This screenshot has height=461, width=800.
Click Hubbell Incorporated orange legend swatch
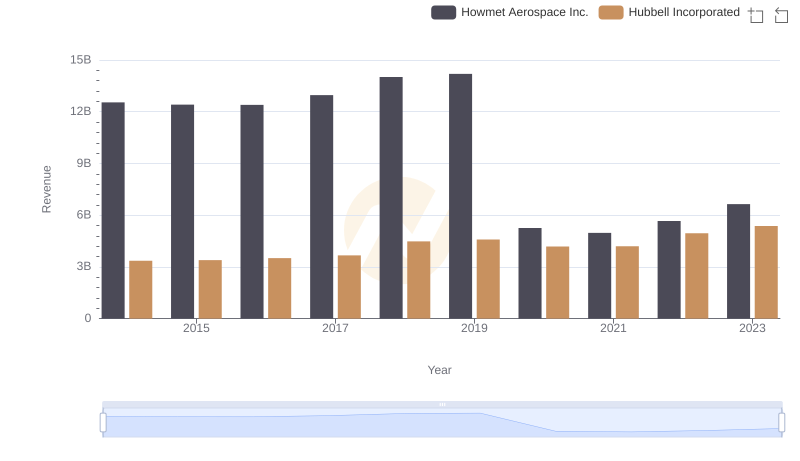point(611,12)
